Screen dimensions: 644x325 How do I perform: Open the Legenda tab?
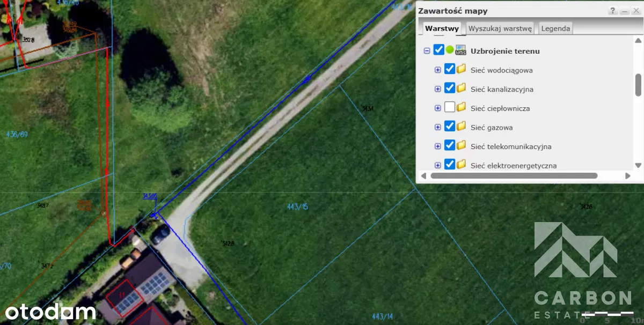pos(555,28)
